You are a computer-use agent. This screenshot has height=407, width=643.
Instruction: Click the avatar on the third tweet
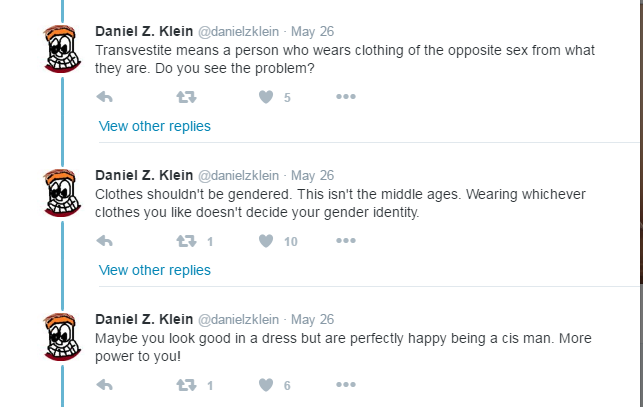tap(62, 337)
